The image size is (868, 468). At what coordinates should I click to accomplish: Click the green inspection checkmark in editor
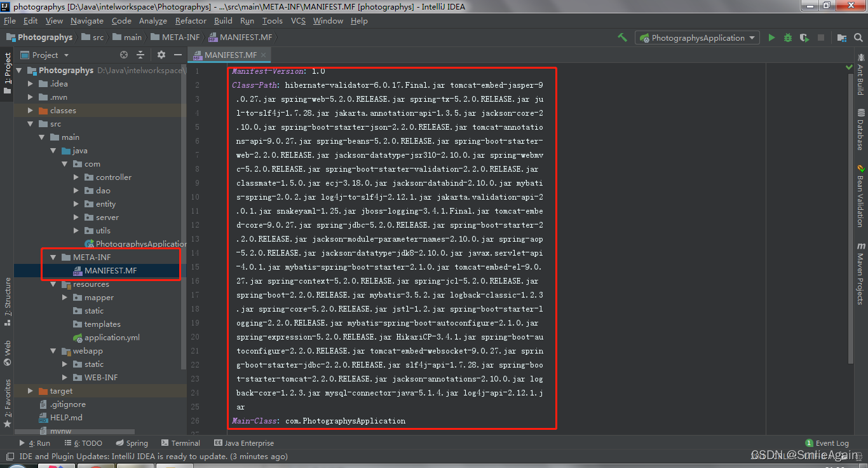(849, 67)
